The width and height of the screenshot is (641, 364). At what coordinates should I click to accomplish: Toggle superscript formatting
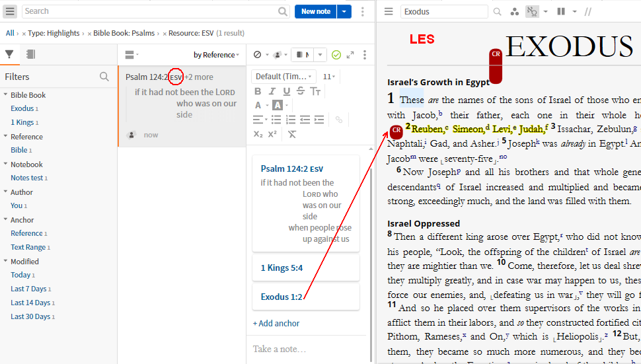tap(272, 134)
